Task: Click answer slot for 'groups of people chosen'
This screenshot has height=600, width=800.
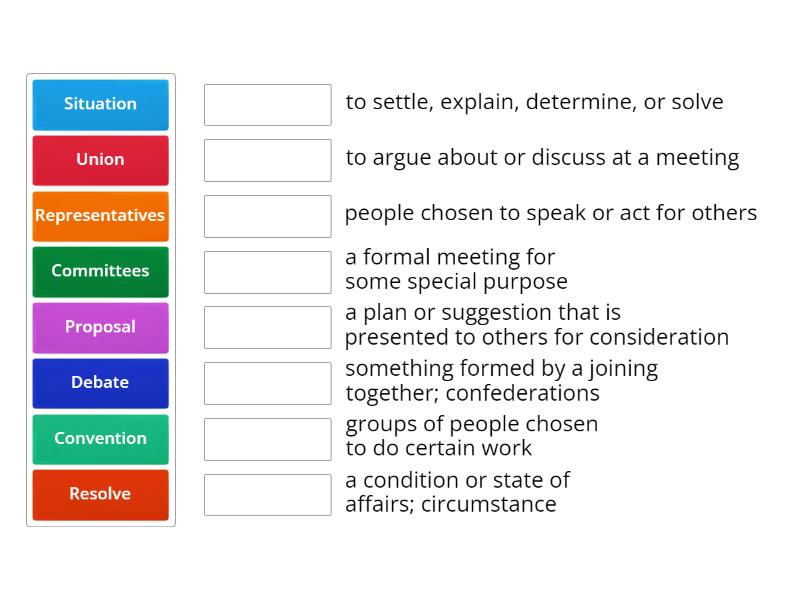Action: point(267,439)
